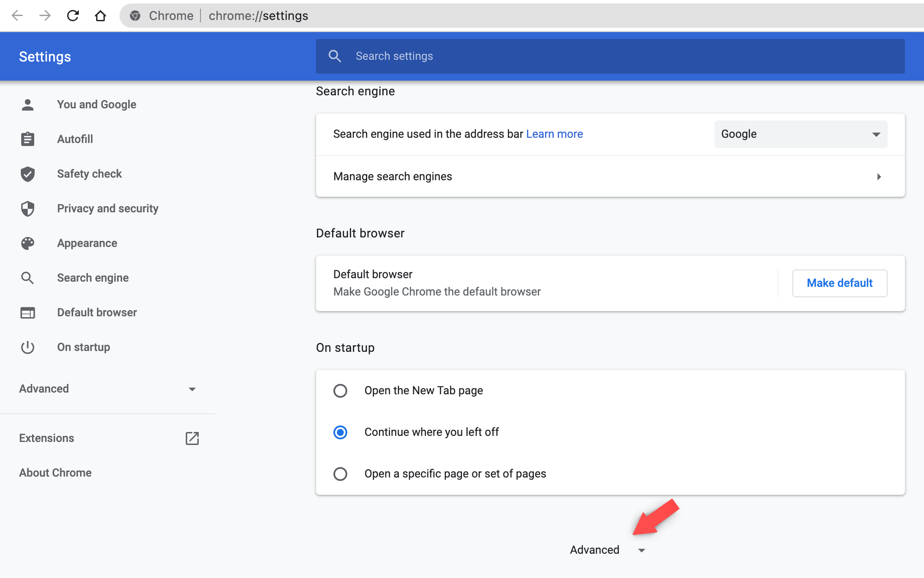Click the On startup power icon
This screenshot has width=924, height=578.
(x=28, y=347)
